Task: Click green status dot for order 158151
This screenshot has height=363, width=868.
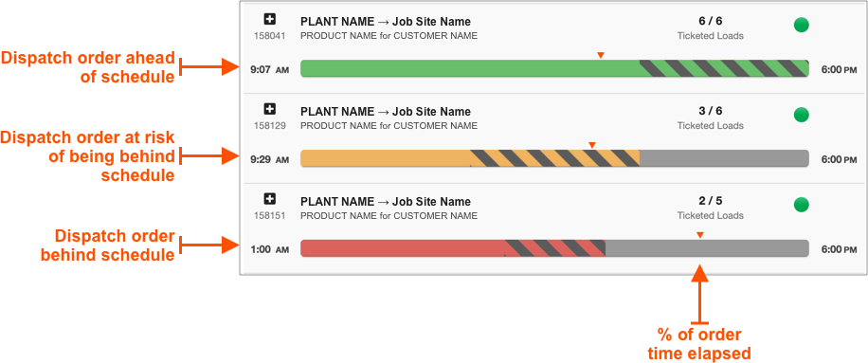Action: [x=801, y=205]
